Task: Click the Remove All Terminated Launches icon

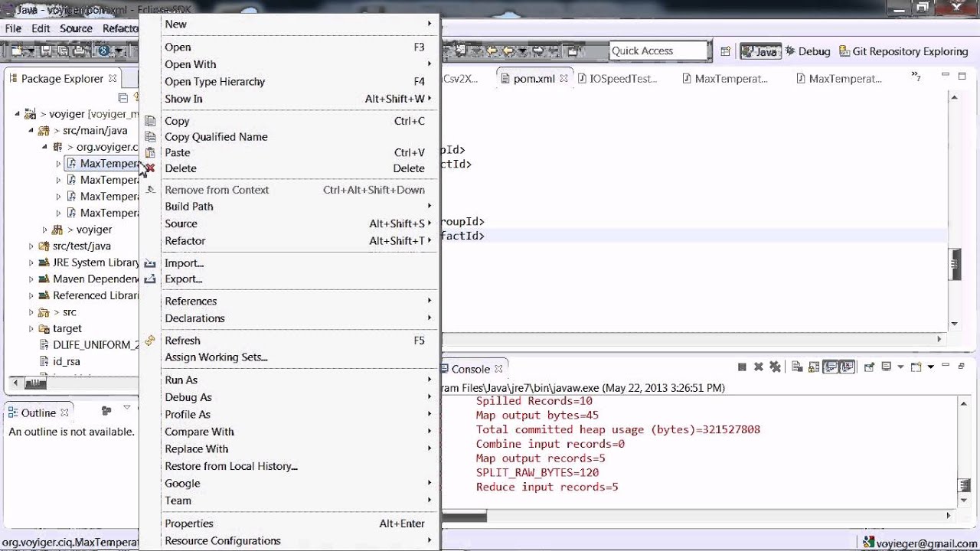Action: point(775,367)
